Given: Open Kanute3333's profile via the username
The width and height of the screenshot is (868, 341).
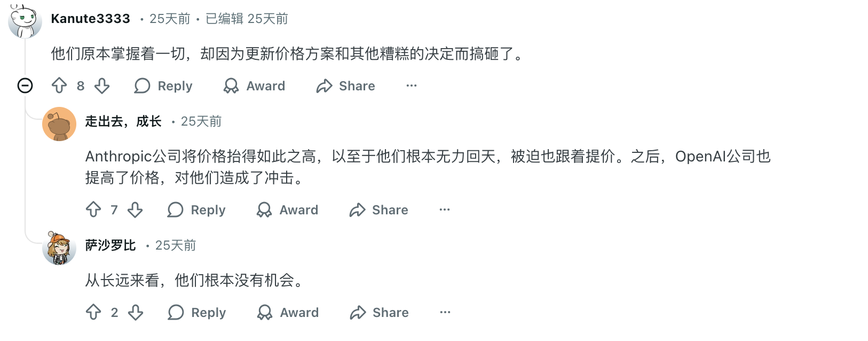Looking at the screenshot, I should (90, 18).
